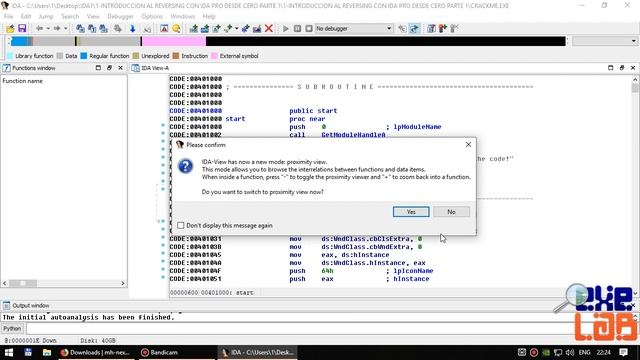
Task: Click the Functions window scroll right arrow
Action: coord(123,283)
